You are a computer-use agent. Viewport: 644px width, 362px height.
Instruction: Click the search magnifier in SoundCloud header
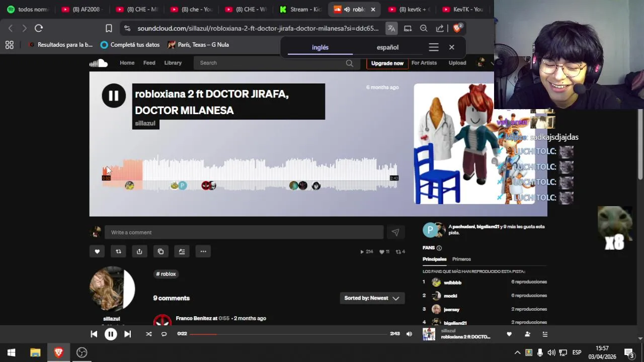tap(350, 63)
